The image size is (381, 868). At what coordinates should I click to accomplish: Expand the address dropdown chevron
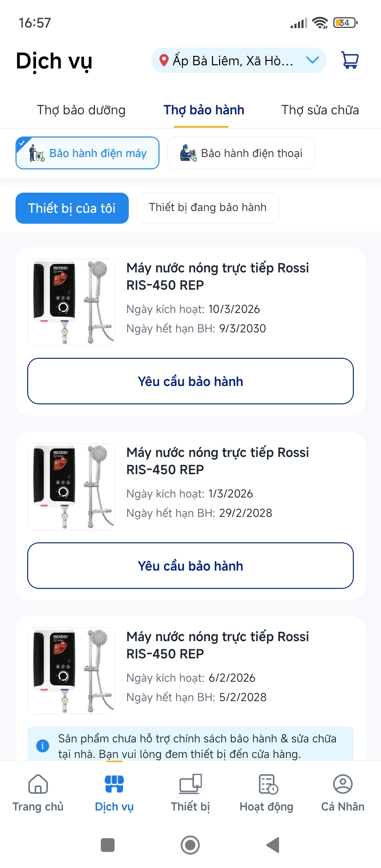(x=312, y=60)
